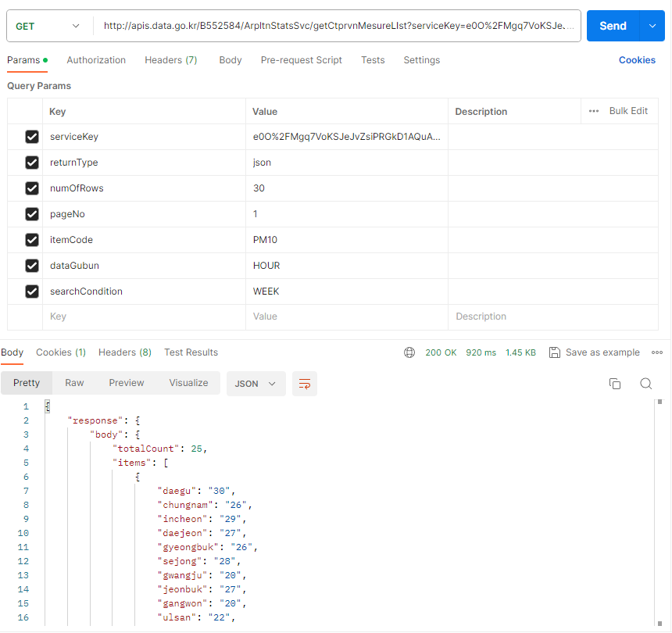Open search in response with the magnifier icon

pyautogui.click(x=646, y=384)
